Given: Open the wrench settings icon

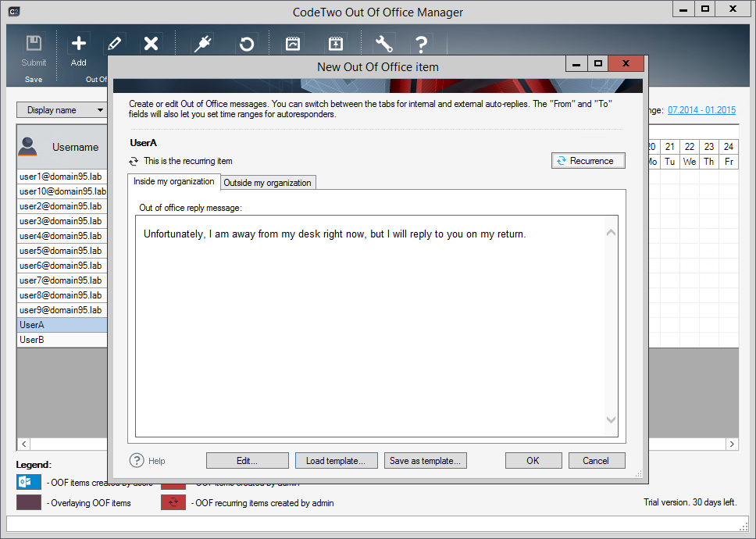Looking at the screenshot, I should click(x=383, y=44).
